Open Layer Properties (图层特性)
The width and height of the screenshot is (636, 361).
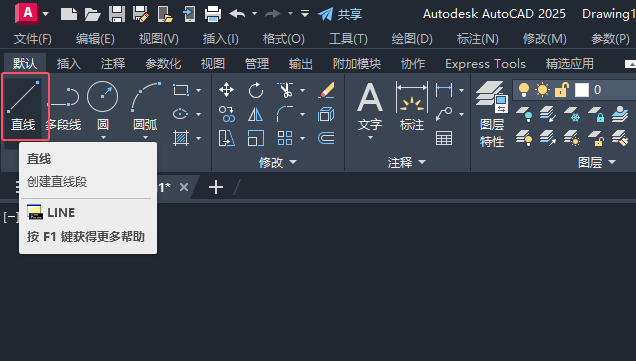492,114
